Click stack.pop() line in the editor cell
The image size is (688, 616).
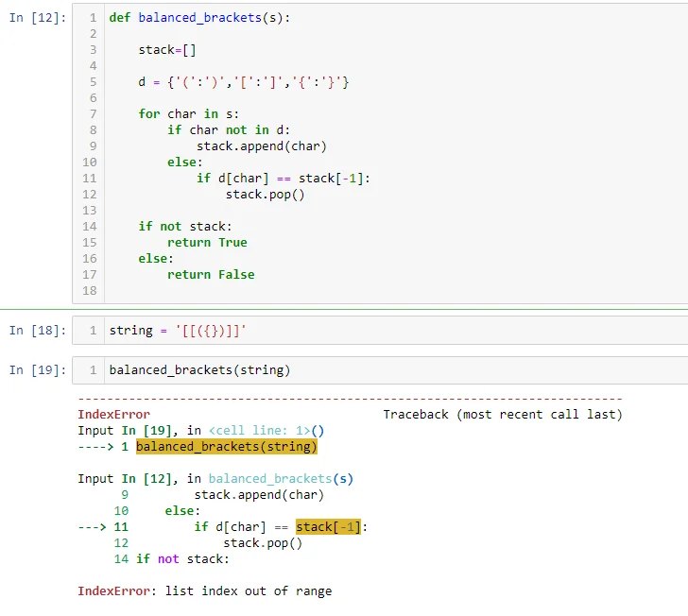tap(265, 195)
